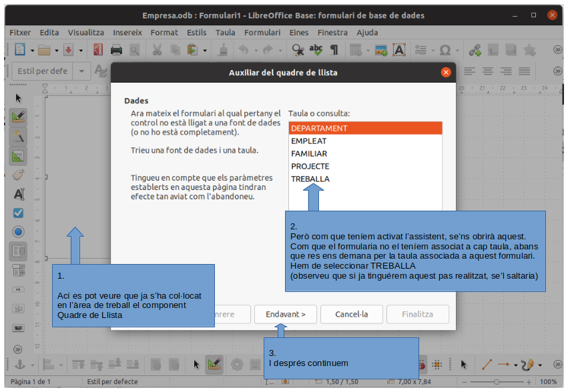The height and width of the screenshot is (392, 568).
Task: Select FAMILIAR in the table list
Action: point(366,153)
